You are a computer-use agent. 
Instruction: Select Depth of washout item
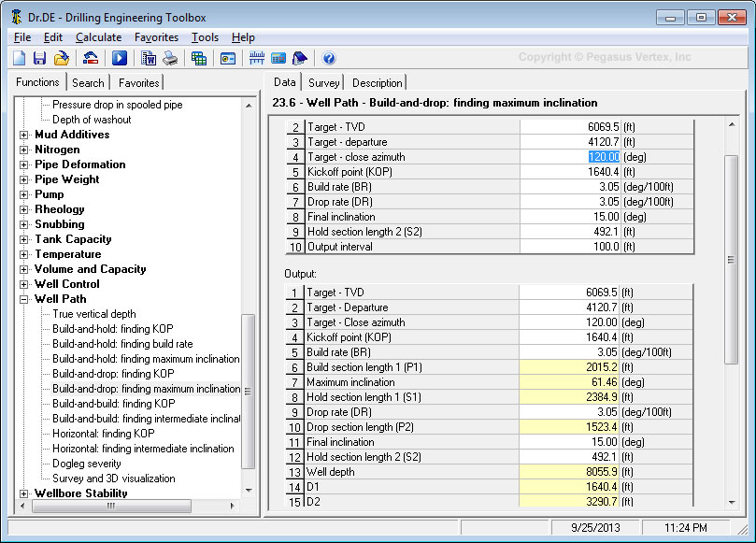point(92,120)
